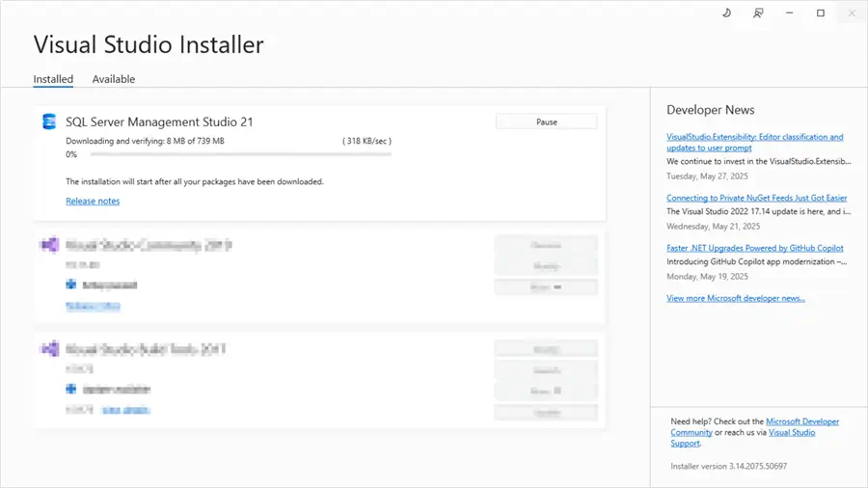Click 'Downloading and verifying: 8 MB of 739 MB'
868x488 pixels.
coord(145,141)
